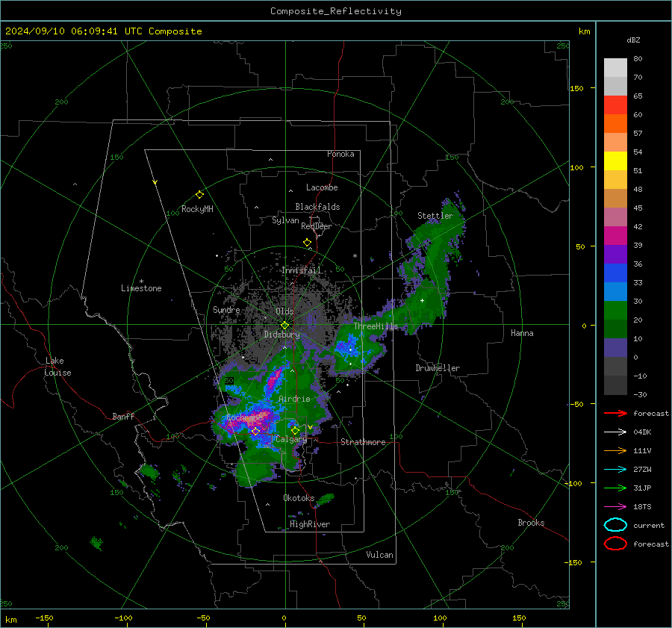Click the RockyMH label
Image resolution: width=672 pixels, height=628 pixels.
[x=197, y=209]
